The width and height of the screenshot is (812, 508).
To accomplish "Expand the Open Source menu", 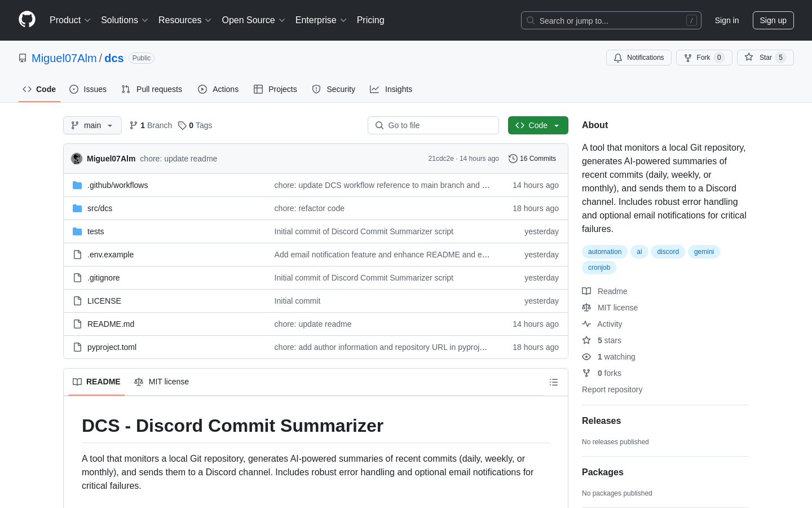I will 254,20.
